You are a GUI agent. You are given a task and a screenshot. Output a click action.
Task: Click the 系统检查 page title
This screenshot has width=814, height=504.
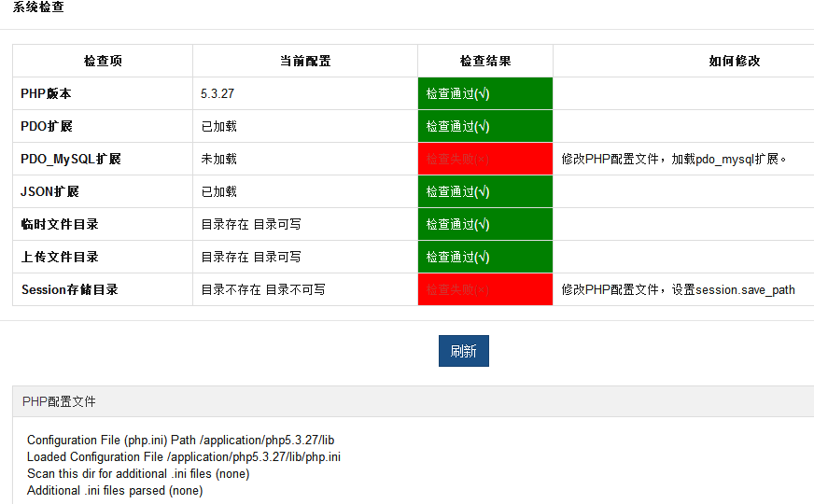point(38,7)
